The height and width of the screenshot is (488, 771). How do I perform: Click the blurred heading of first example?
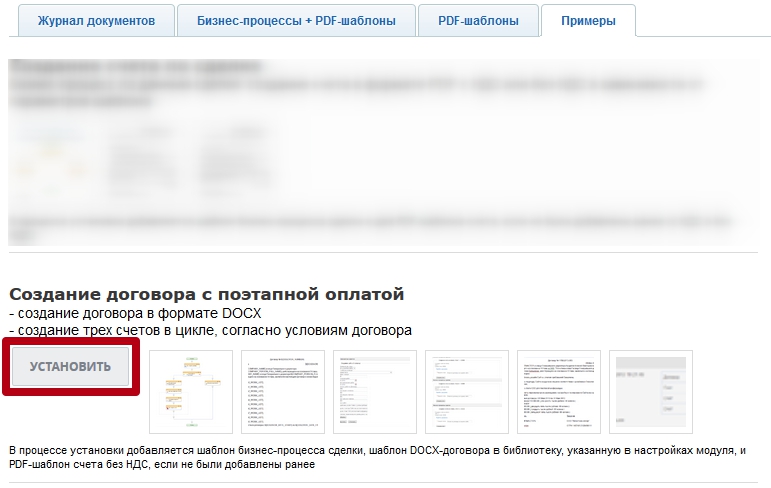pyautogui.click(x=135, y=67)
